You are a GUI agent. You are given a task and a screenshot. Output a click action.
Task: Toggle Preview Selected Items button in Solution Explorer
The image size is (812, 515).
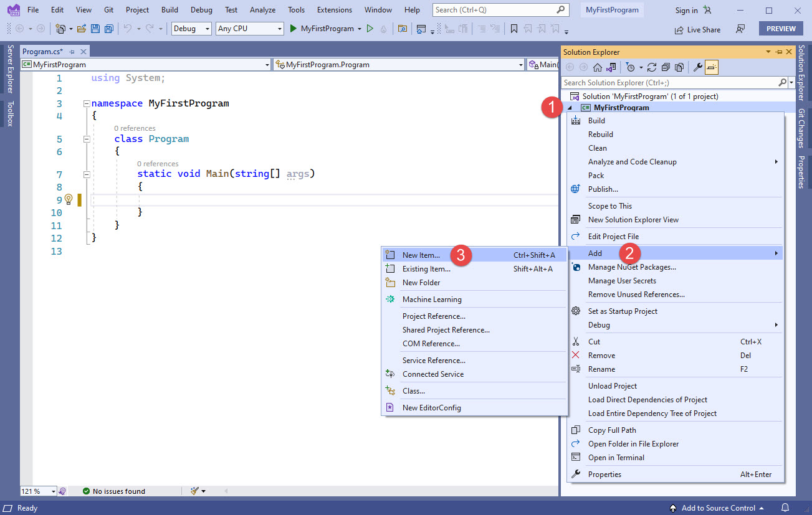712,67
